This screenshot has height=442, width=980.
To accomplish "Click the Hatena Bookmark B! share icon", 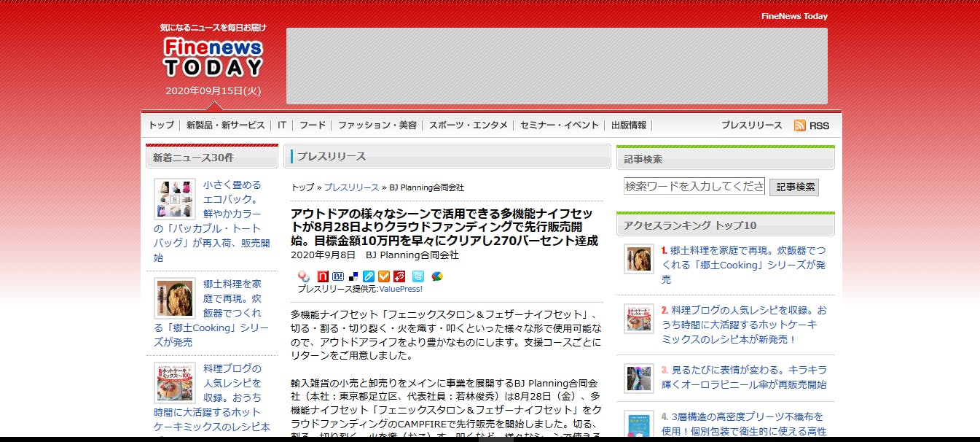I will [x=338, y=276].
